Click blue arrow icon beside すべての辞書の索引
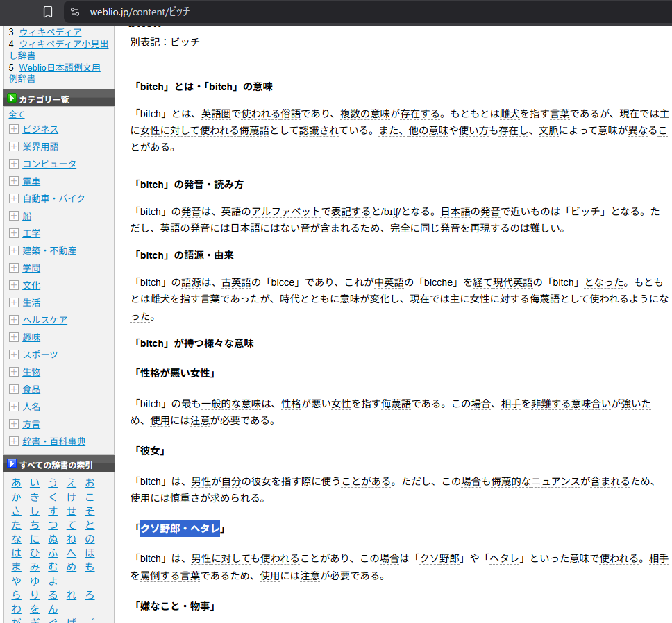Image resolution: width=672 pixels, height=623 pixels. pos(12,464)
